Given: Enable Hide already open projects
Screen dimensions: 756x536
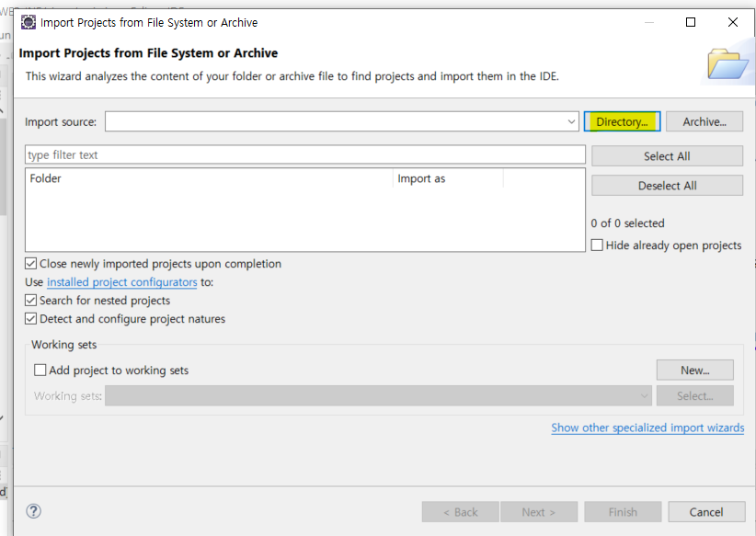Looking at the screenshot, I should (597, 245).
